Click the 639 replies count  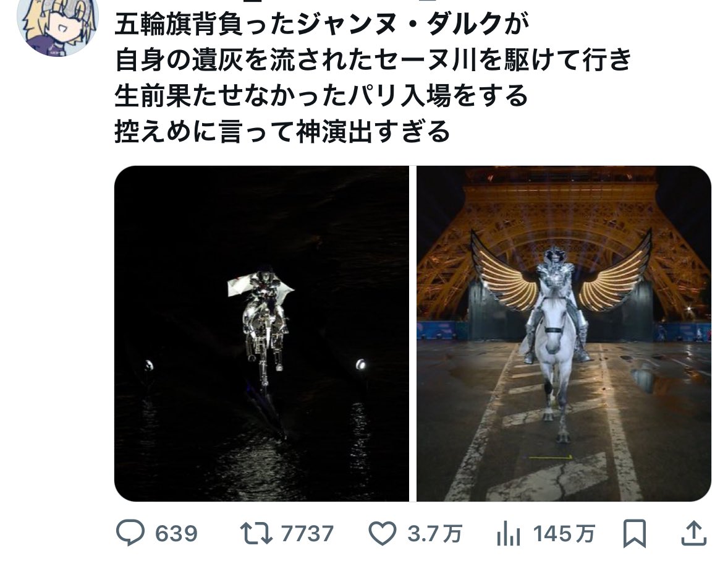[176, 534]
